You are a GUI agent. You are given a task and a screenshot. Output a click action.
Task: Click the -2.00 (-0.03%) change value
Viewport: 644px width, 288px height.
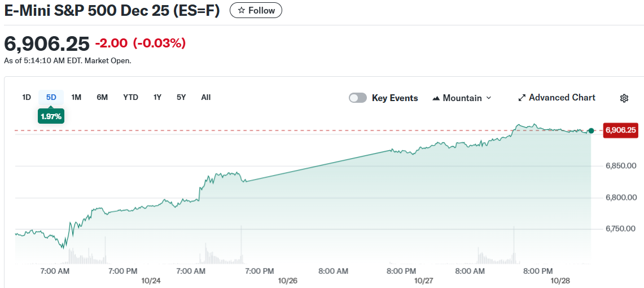coord(141,43)
